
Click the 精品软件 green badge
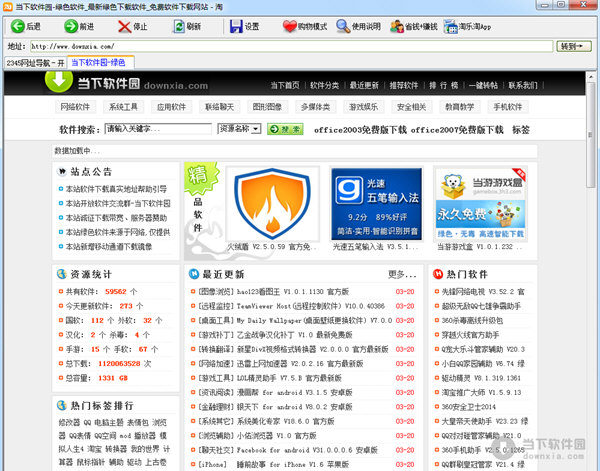201,178
